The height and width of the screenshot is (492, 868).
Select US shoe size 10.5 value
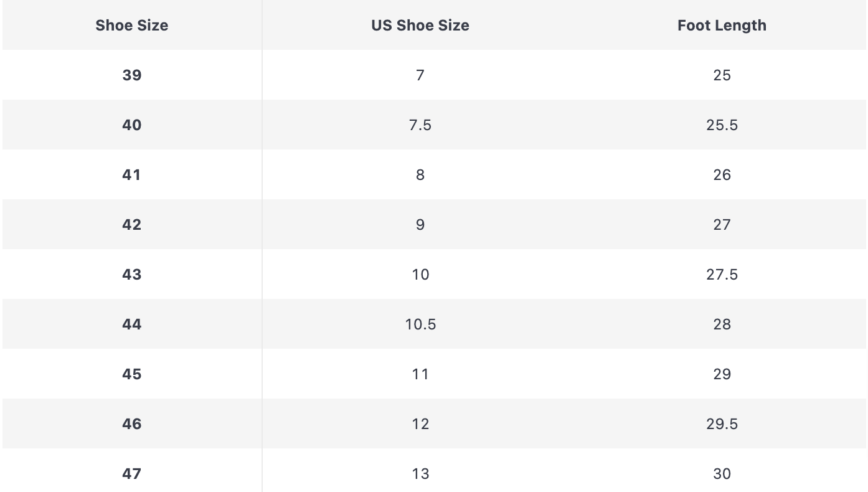click(420, 324)
